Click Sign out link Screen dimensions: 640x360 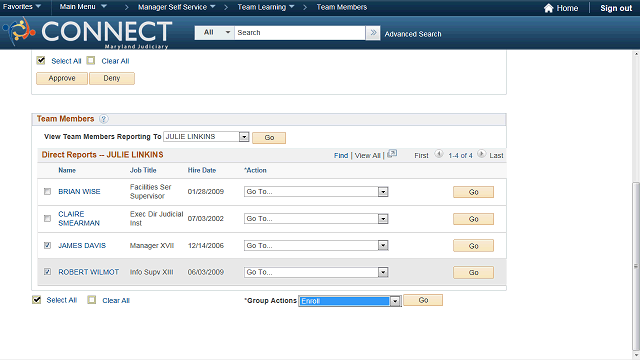tap(616, 8)
